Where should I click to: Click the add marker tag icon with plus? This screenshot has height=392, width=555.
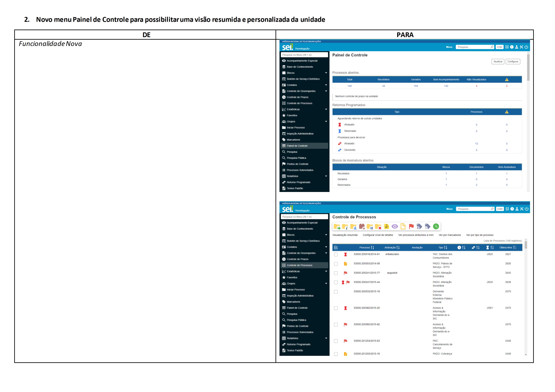(419, 226)
